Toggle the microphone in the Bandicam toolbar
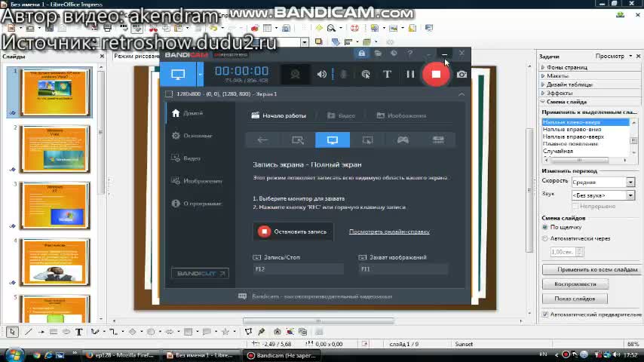This screenshot has height=362, width=644. click(344, 75)
